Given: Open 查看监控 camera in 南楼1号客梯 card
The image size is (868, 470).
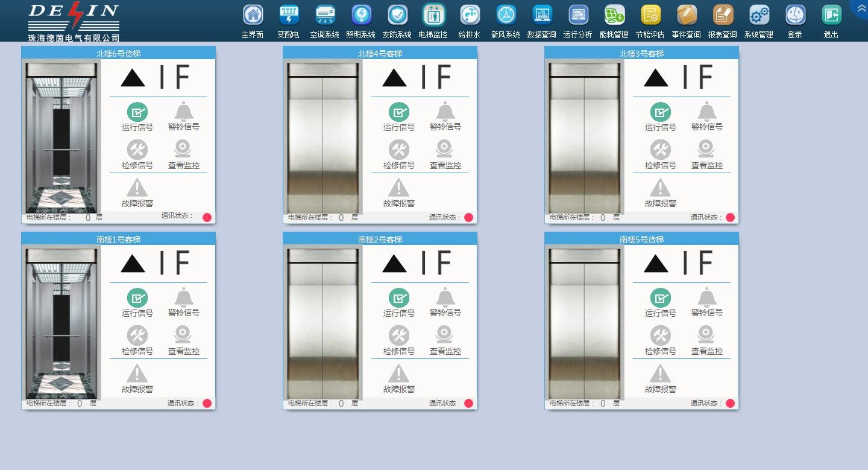Looking at the screenshot, I should tap(184, 335).
